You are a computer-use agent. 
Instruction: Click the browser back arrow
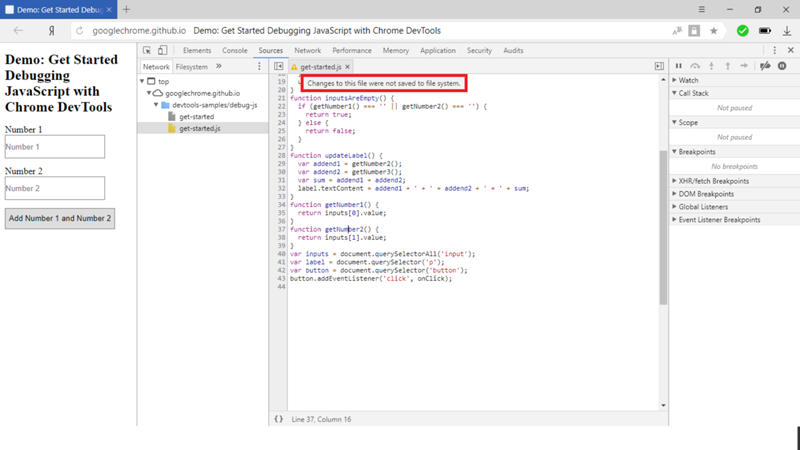[18, 31]
